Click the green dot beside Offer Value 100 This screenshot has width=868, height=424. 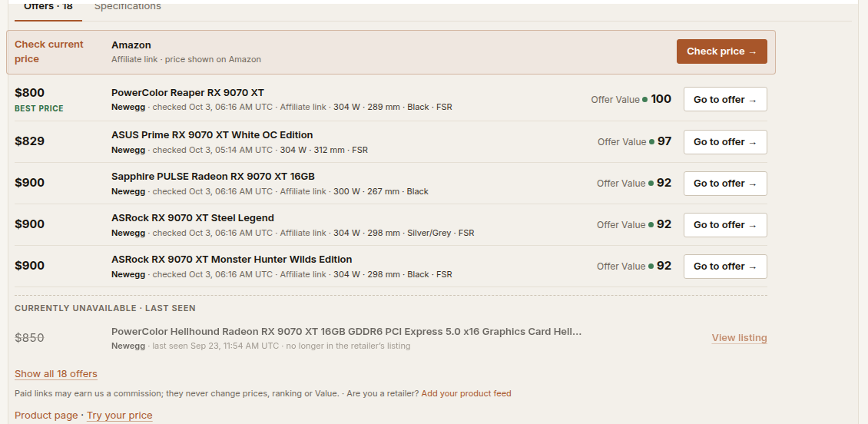click(645, 100)
